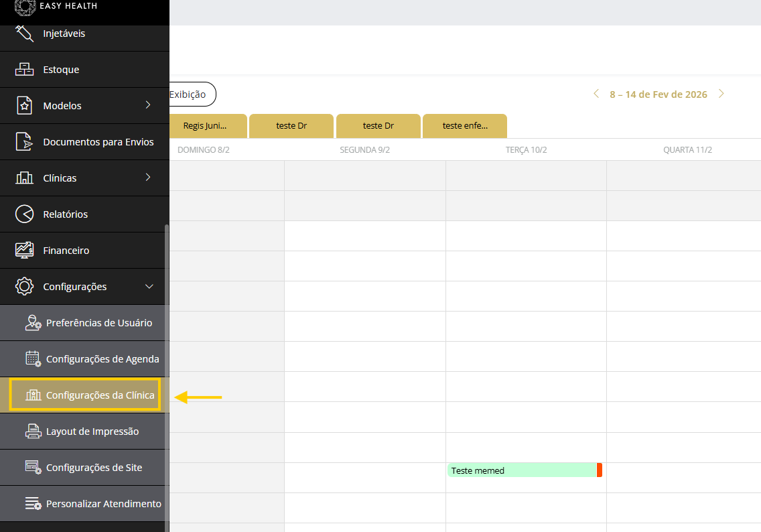Switch to the teste enfe... tab
Image resolution: width=761 pixels, height=532 pixels.
coord(465,126)
